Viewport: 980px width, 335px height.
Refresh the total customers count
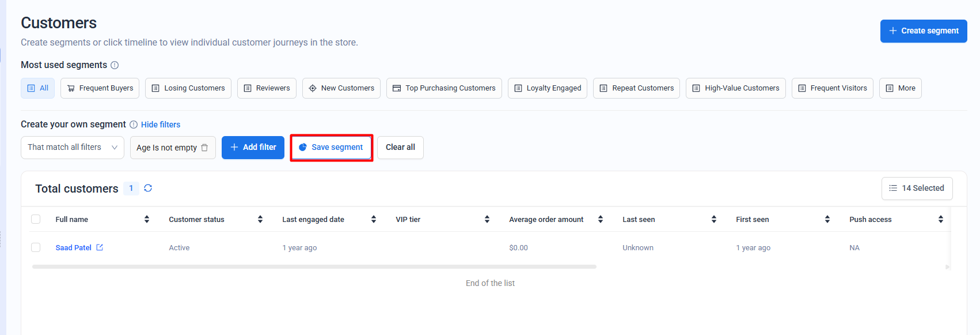[148, 188]
